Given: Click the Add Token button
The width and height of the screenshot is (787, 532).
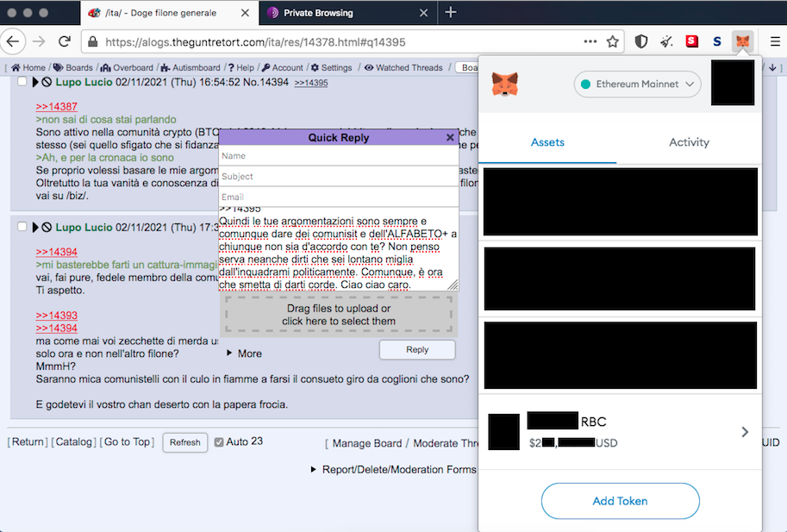Looking at the screenshot, I should tap(621, 501).
